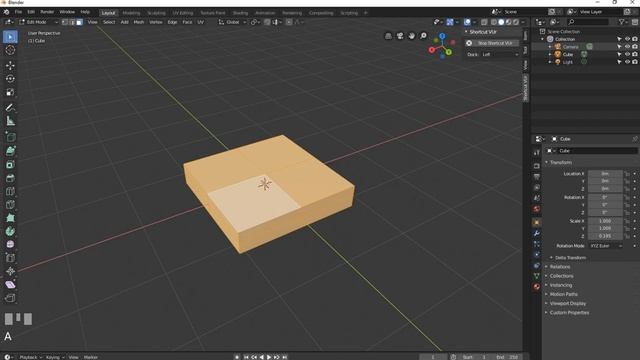Switch to solid viewport shading
Viewport: 640px width, 360px height.
(x=501, y=22)
